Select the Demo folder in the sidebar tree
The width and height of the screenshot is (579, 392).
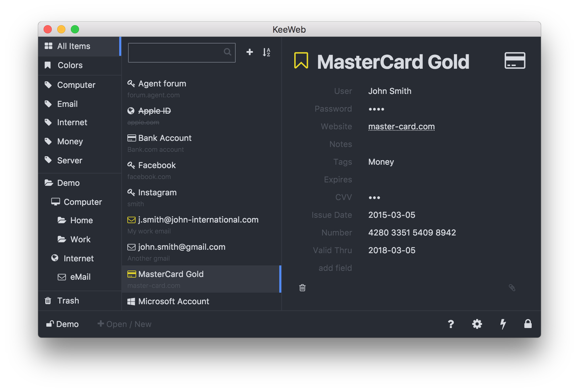pyautogui.click(x=80, y=183)
